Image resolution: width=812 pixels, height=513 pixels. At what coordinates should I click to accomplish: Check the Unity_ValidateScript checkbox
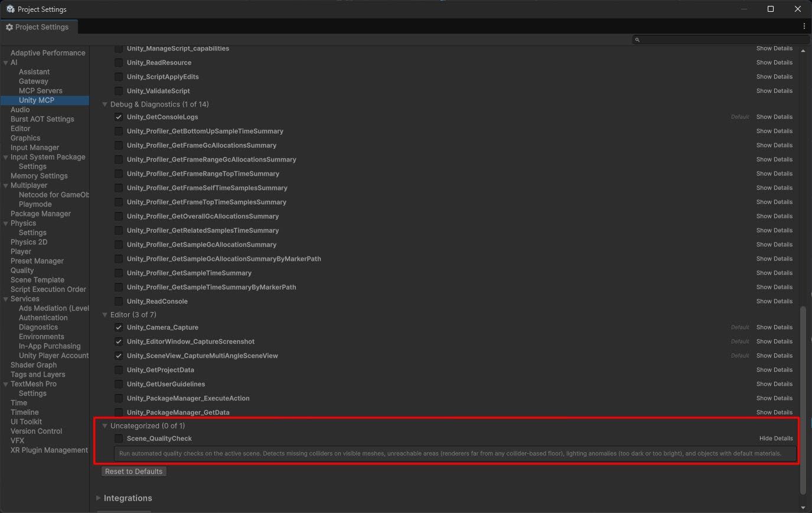119,91
